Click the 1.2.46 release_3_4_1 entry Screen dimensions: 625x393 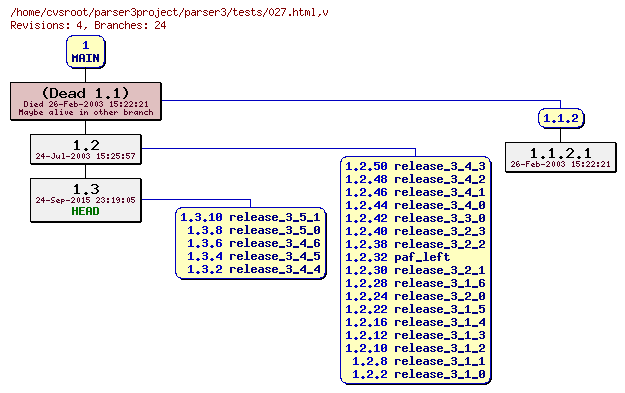click(x=415, y=192)
